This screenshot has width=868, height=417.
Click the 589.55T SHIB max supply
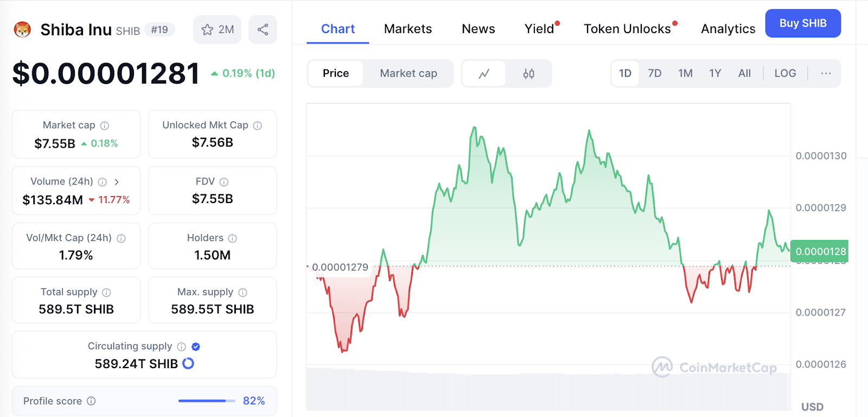coord(213,309)
